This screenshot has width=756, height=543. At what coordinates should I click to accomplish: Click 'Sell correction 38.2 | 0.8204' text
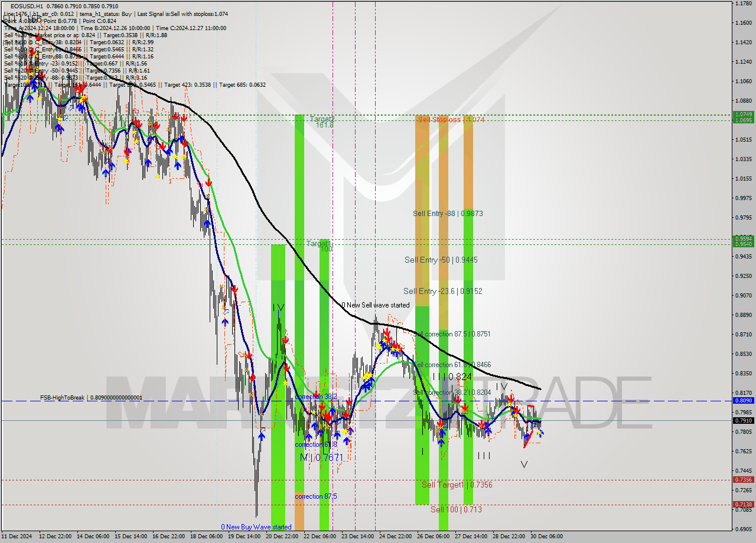coord(452,392)
